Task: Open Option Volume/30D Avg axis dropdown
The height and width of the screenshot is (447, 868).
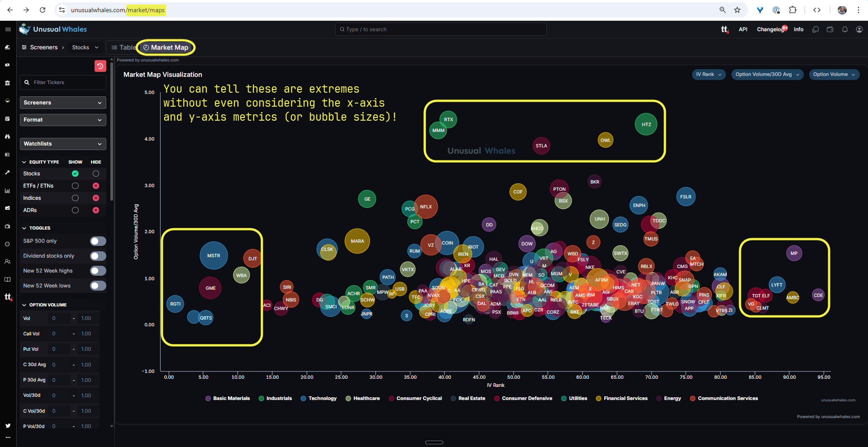Action: tap(767, 75)
